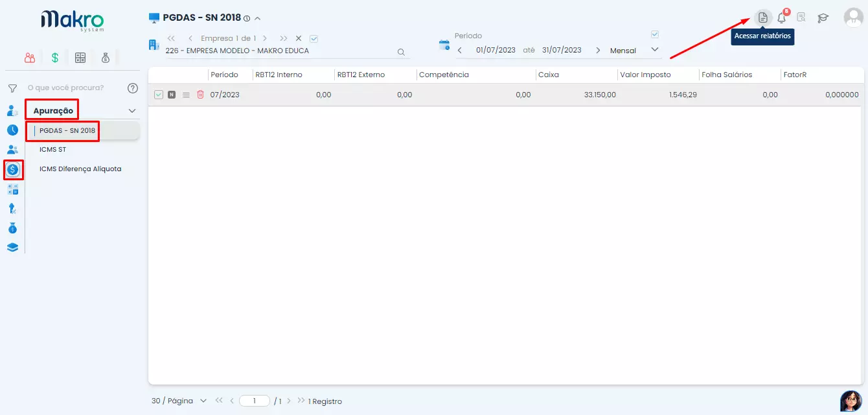This screenshot has width=868, height=415.
Task: Select the red people module icon
Action: [x=30, y=58]
